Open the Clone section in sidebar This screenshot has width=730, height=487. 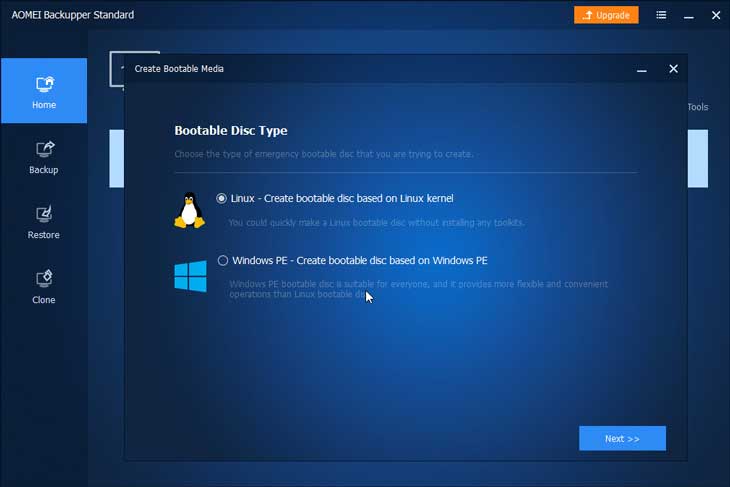pos(43,286)
